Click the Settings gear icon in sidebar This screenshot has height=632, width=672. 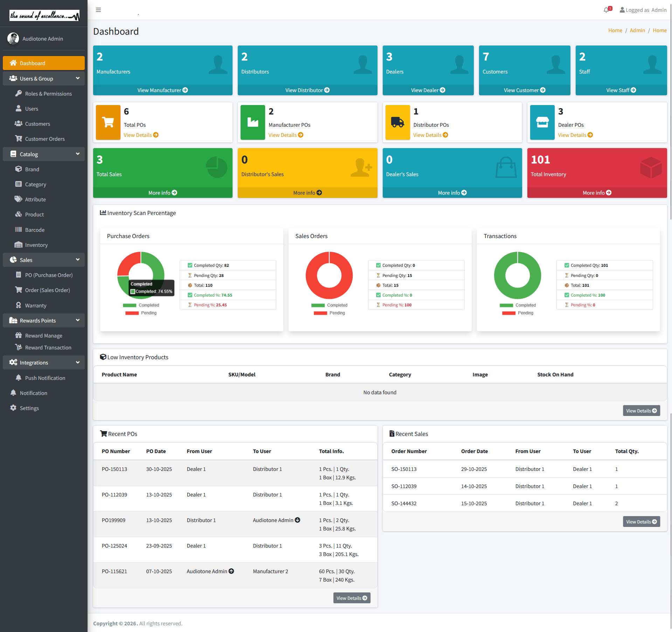(13, 408)
